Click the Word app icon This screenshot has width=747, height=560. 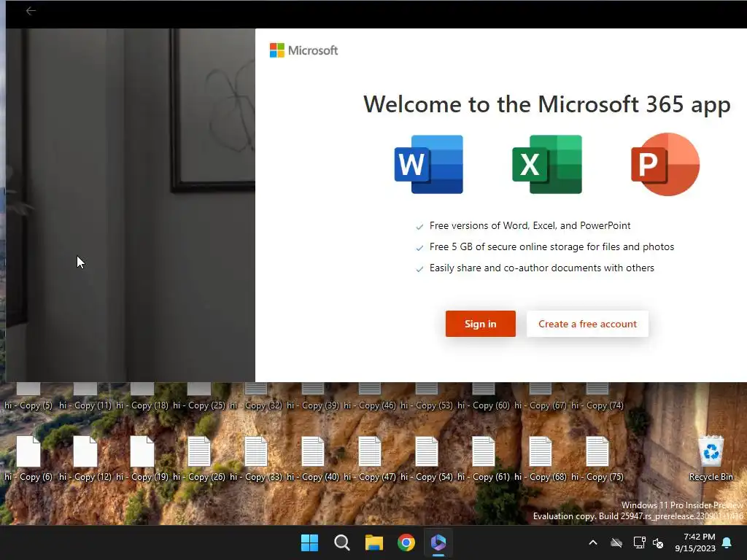click(x=429, y=164)
